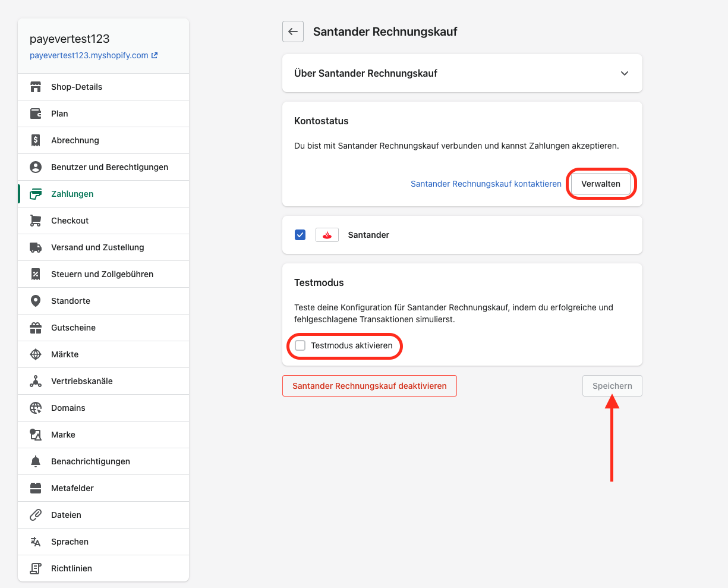Click the Santander Rechnungskauf page title
This screenshot has height=588, width=728.
click(385, 32)
